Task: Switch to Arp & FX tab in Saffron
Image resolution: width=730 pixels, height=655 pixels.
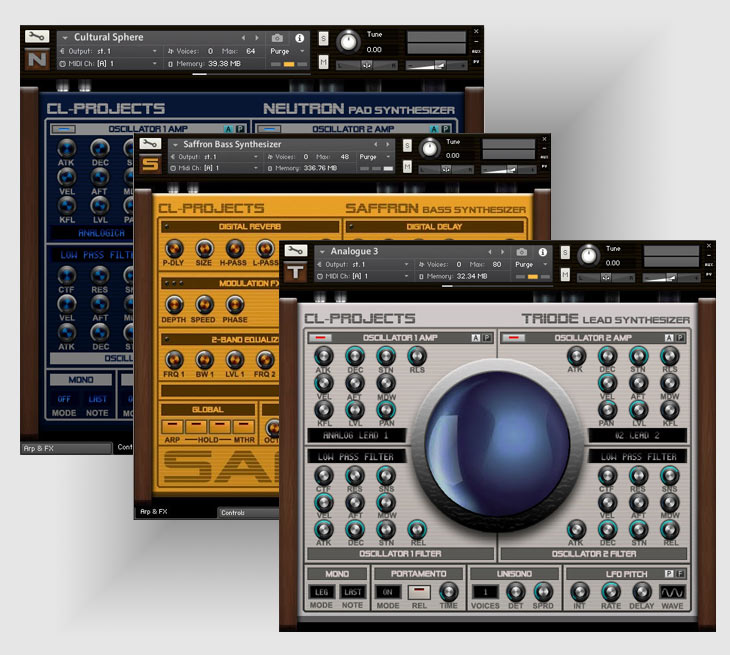Action: (155, 513)
